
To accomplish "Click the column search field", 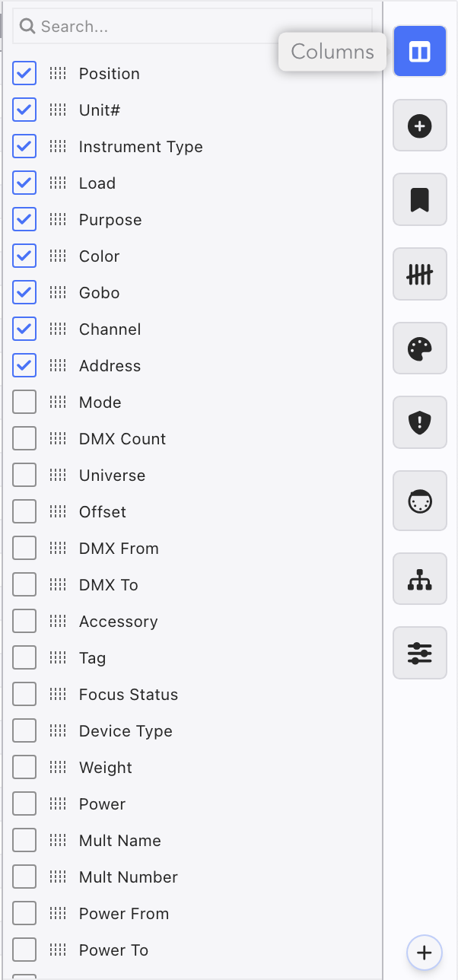I will [x=190, y=27].
